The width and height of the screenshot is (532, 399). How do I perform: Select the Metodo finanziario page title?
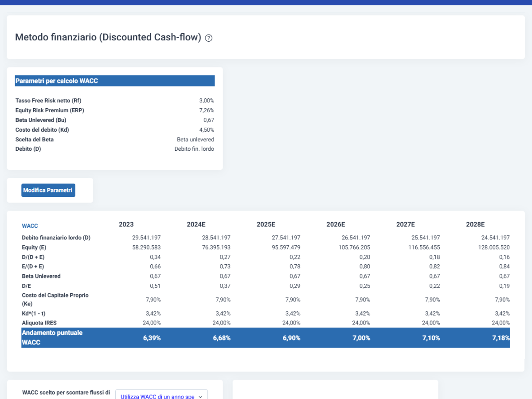point(108,37)
